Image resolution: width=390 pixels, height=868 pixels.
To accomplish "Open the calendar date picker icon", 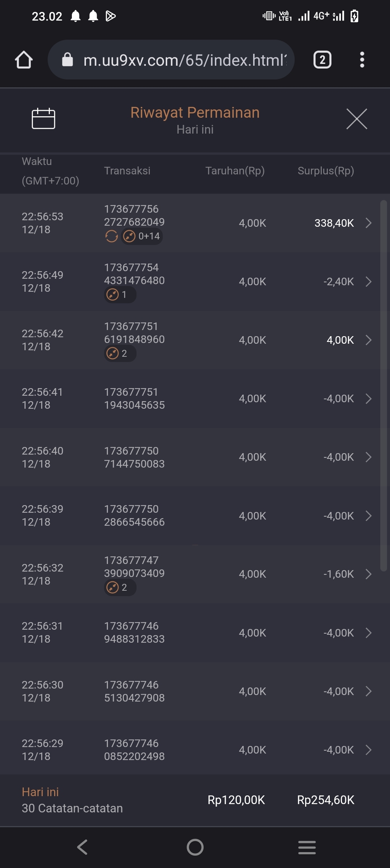I will [x=43, y=119].
